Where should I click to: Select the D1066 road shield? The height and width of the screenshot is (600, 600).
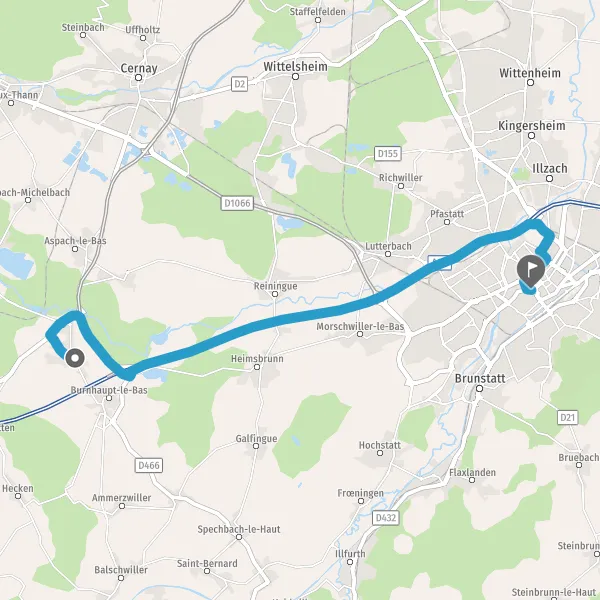click(237, 203)
